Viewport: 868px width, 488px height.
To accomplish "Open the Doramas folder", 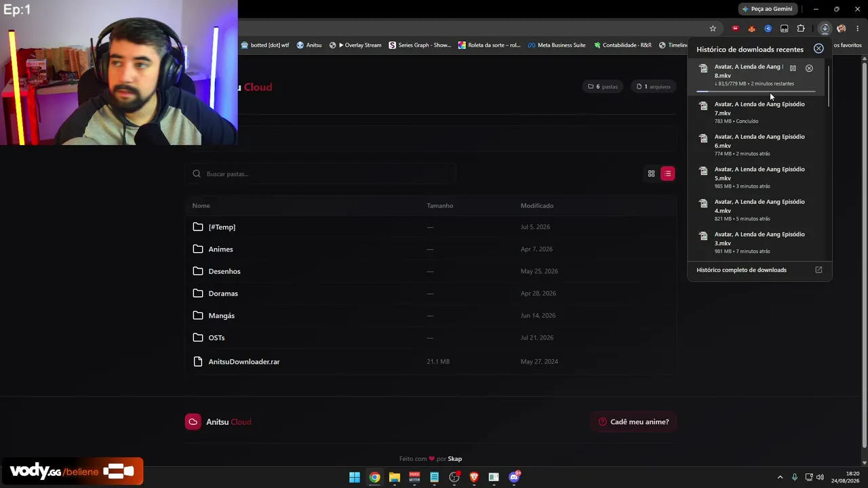I will click(x=431, y=293).
